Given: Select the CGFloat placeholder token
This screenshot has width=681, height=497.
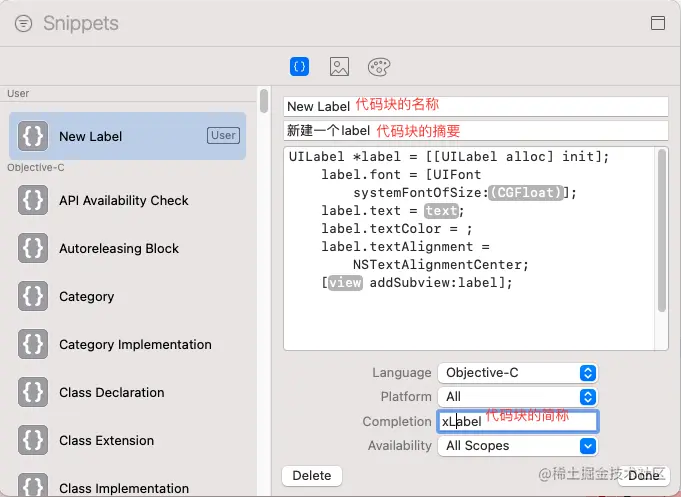Looking at the screenshot, I should click(526, 192).
